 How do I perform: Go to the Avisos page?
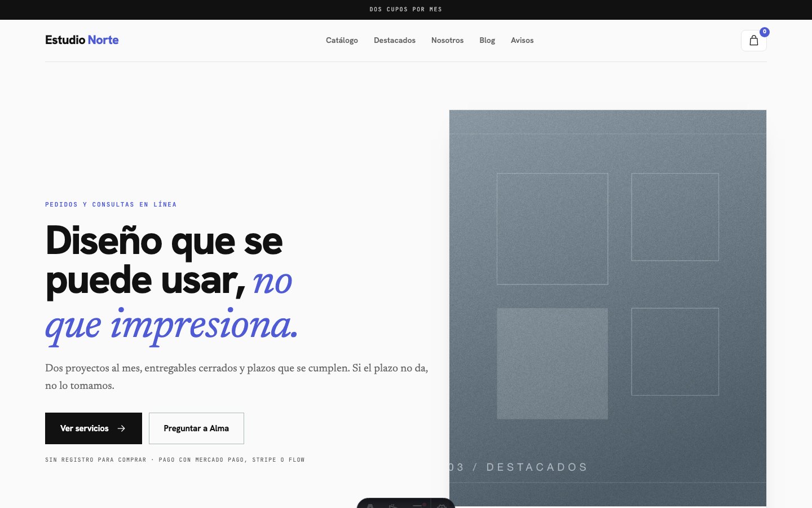[522, 40]
